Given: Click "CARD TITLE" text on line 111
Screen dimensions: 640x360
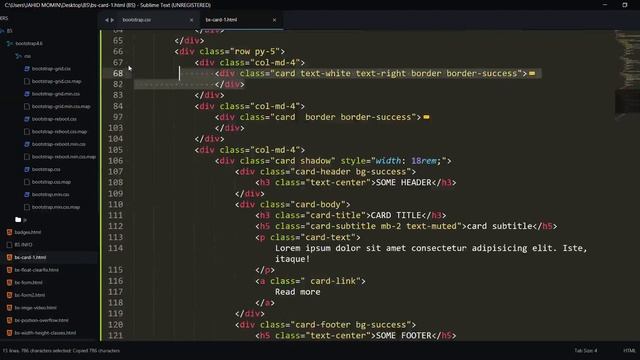Looking at the screenshot, I should [396, 216].
